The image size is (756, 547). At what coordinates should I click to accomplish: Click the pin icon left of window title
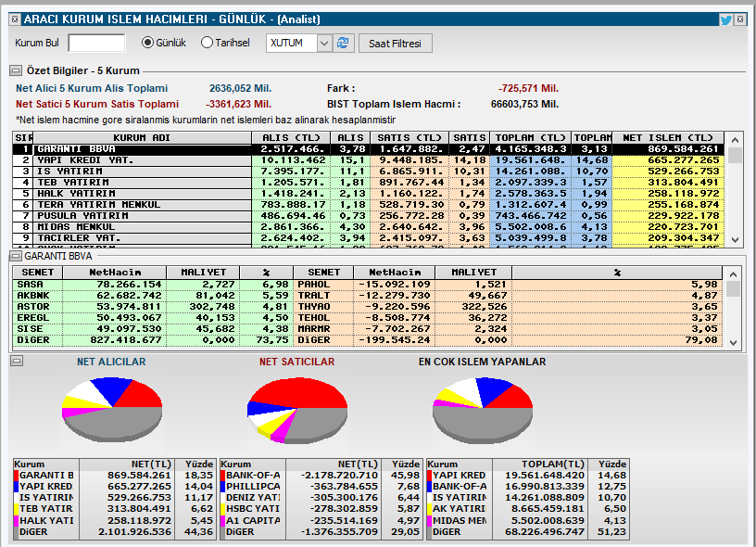point(15,19)
